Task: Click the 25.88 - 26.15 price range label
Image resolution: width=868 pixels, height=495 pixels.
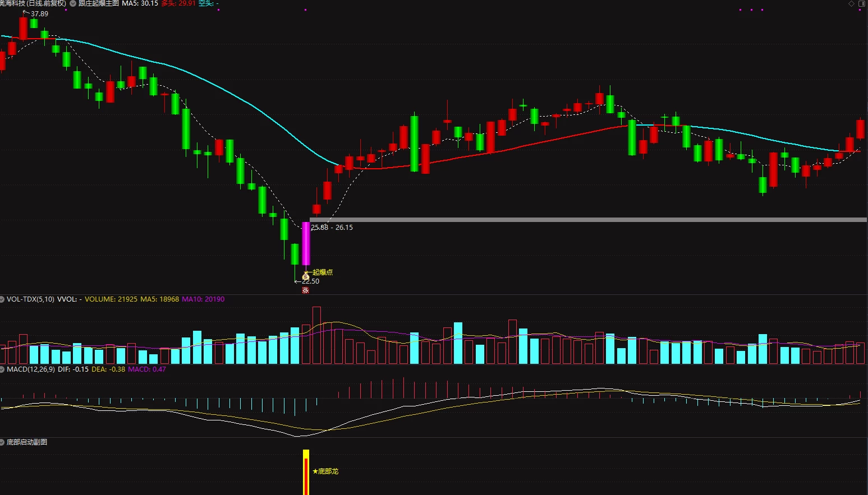Action: click(x=332, y=228)
